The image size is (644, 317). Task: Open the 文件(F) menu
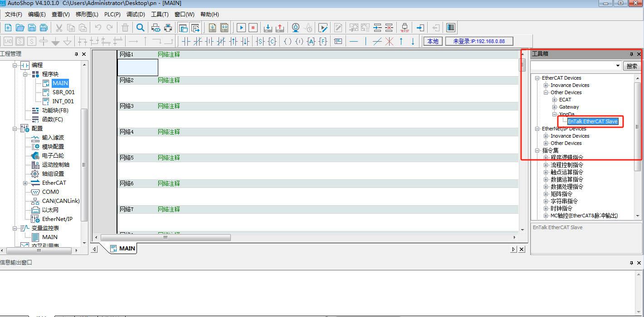pyautogui.click(x=14, y=14)
